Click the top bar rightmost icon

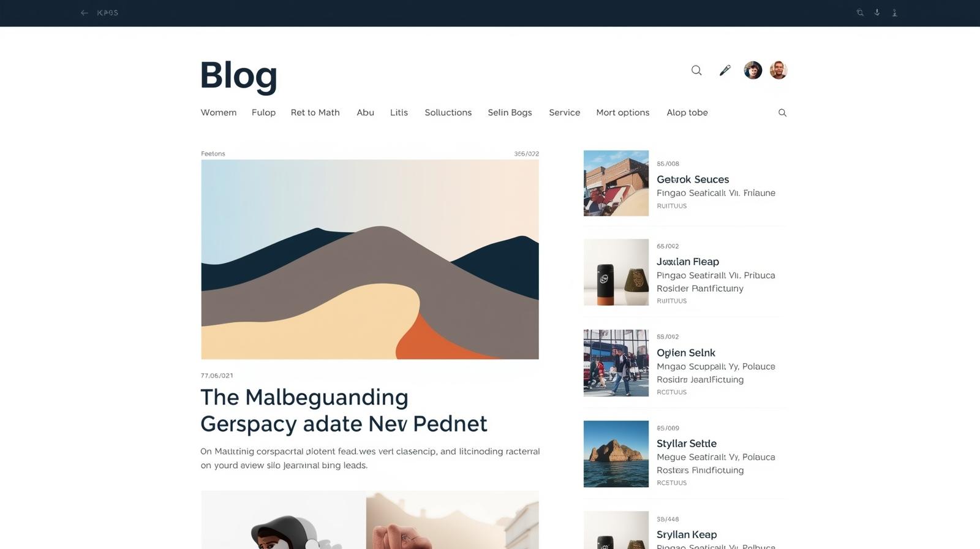click(x=894, y=13)
